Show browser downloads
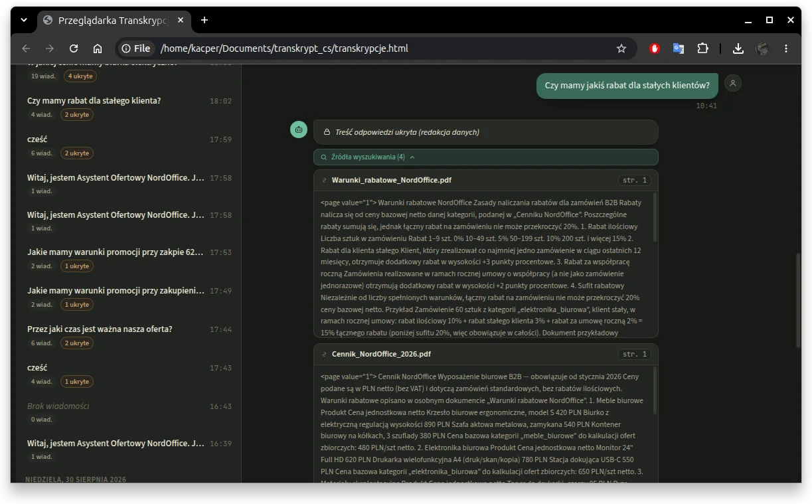 pyautogui.click(x=738, y=48)
